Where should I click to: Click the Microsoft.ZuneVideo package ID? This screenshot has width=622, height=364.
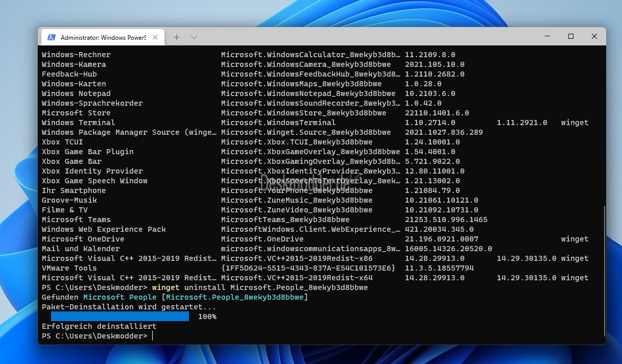coord(297,210)
